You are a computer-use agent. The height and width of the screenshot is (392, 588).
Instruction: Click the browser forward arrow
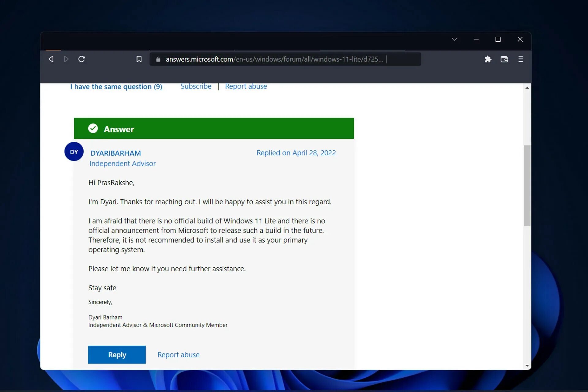click(x=66, y=59)
